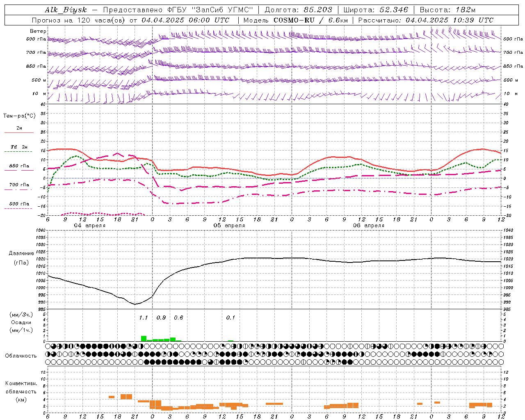Click the '1.1' precipitation amount
The height and width of the screenshot is (420, 525).
(143, 318)
